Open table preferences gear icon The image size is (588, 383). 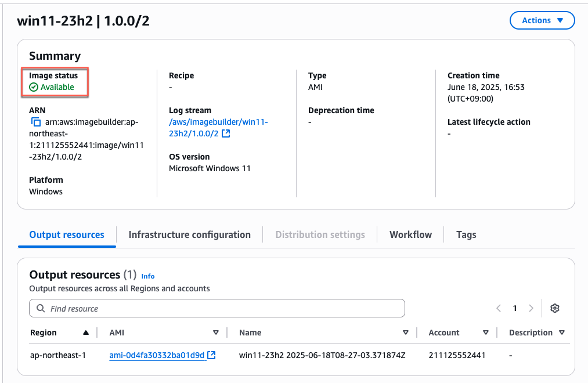(554, 308)
